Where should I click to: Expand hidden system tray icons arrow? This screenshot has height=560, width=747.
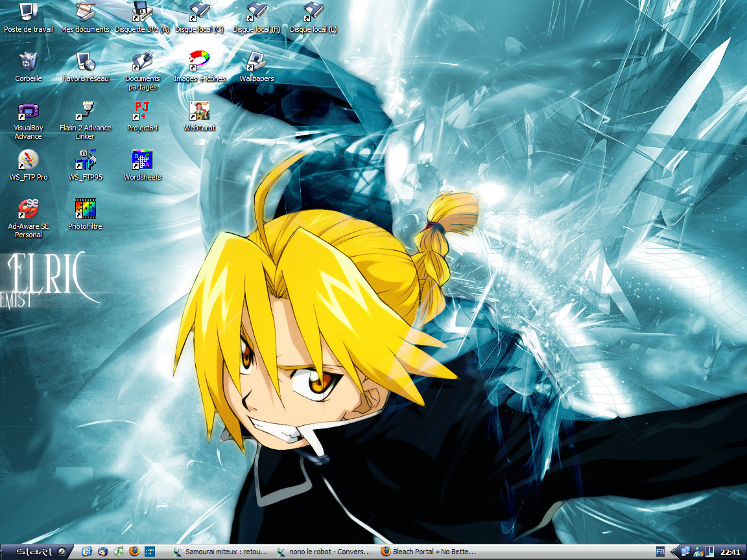pos(674,552)
